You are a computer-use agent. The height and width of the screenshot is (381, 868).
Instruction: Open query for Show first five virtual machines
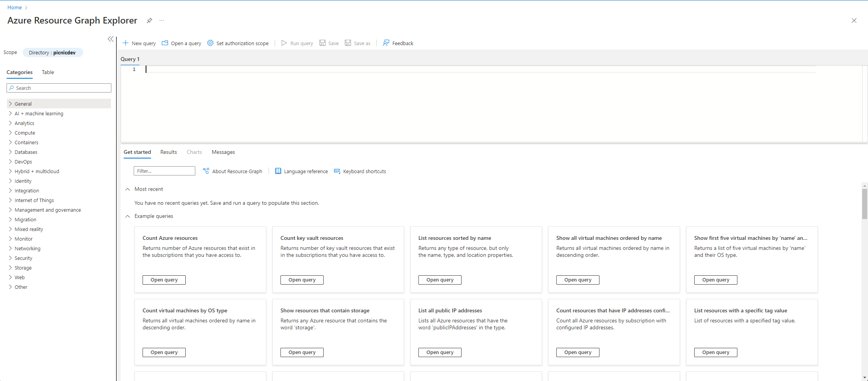click(716, 280)
